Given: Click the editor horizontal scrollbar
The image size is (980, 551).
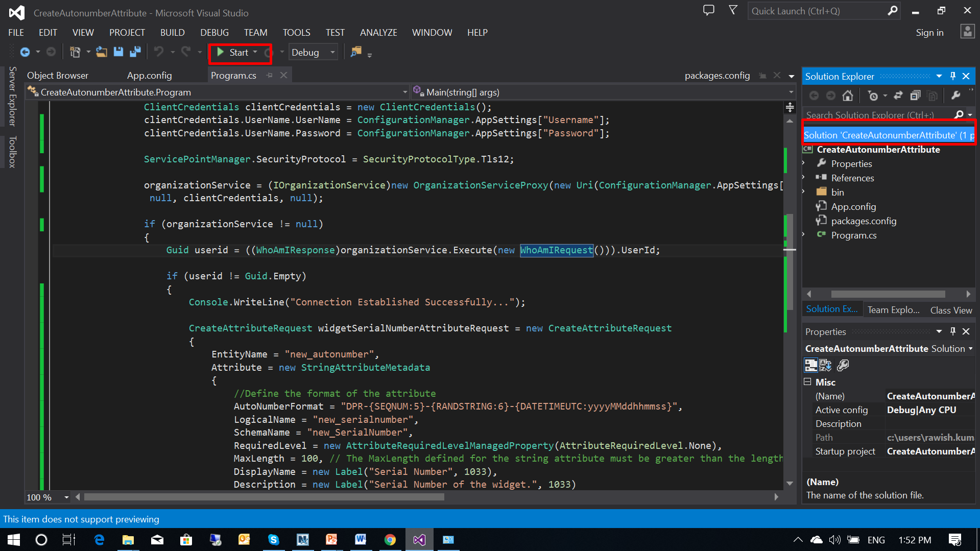Looking at the screenshot, I should 264,497.
